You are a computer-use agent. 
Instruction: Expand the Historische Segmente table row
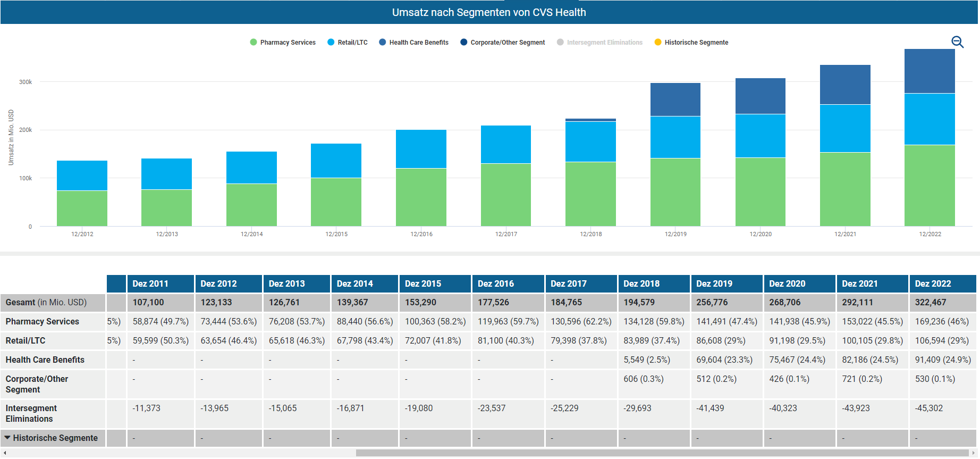[x=8, y=438]
